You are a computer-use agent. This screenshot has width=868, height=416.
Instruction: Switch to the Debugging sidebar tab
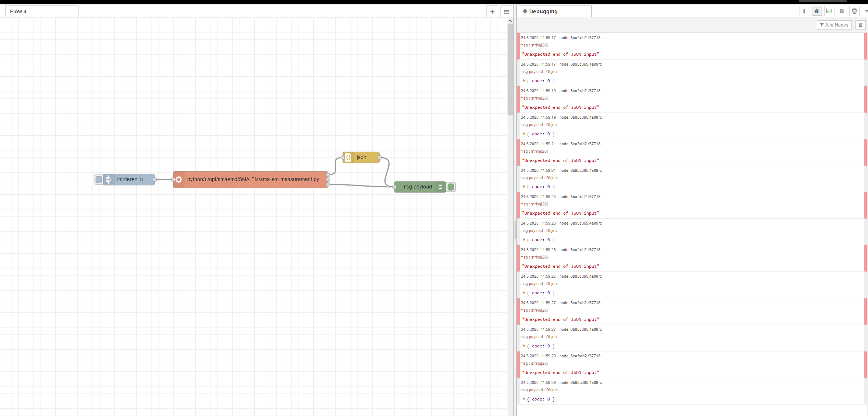coord(554,11)
